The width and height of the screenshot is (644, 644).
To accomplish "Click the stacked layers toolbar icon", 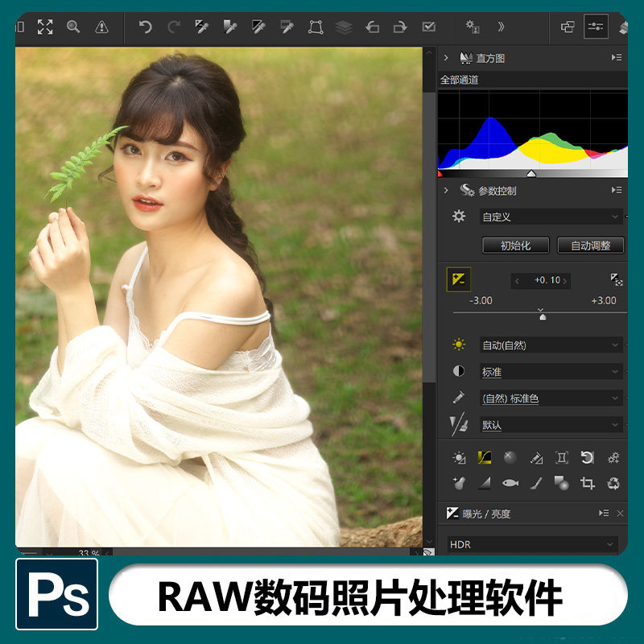I will tap(344, 27).
